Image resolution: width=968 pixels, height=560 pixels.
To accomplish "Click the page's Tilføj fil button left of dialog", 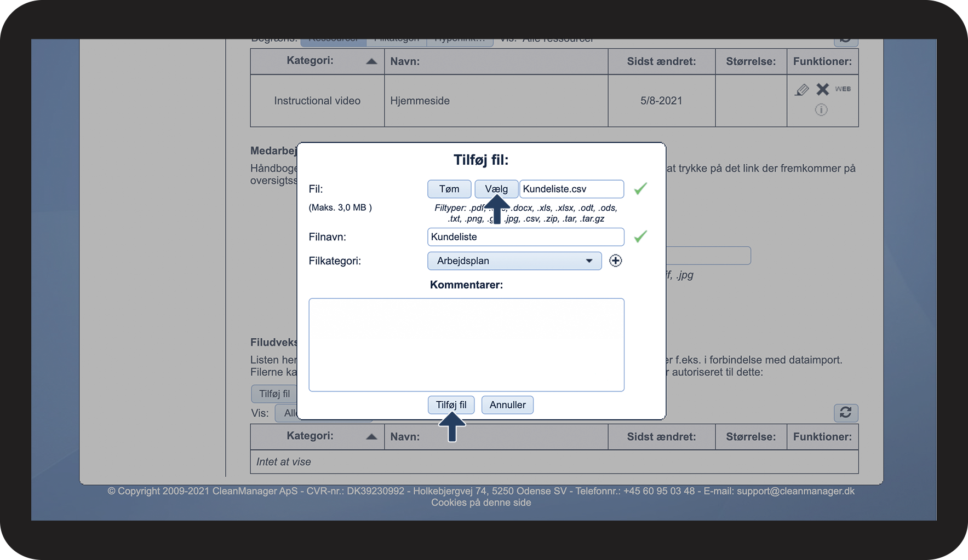I will pos(274,394).
